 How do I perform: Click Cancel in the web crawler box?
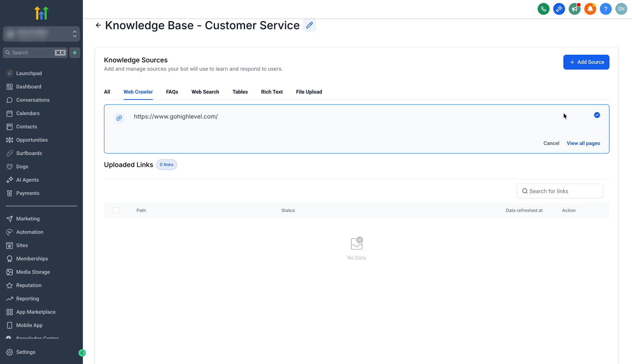click(x=551, y=143)
